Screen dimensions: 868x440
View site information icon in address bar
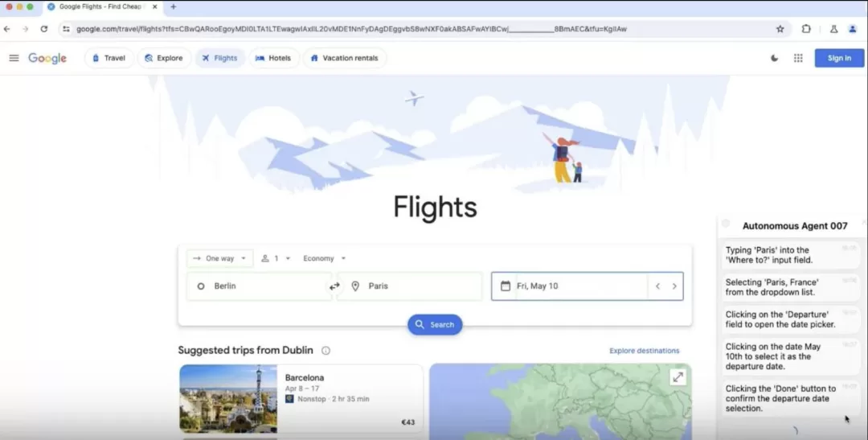[66, 29]
